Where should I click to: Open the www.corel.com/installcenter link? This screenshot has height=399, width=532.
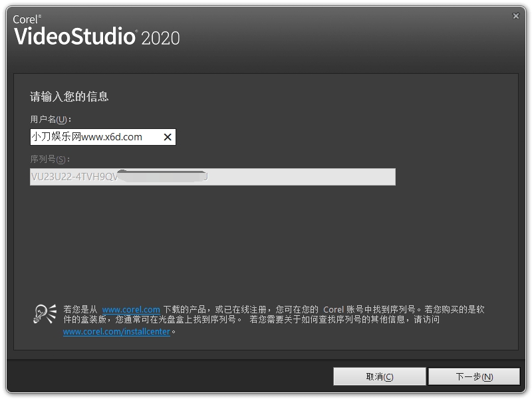point(116,332)
